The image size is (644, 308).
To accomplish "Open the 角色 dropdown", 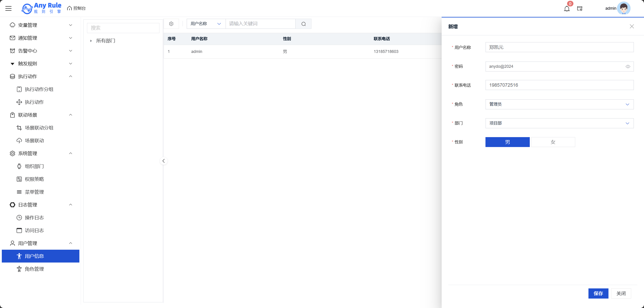I will pos(559,104).
